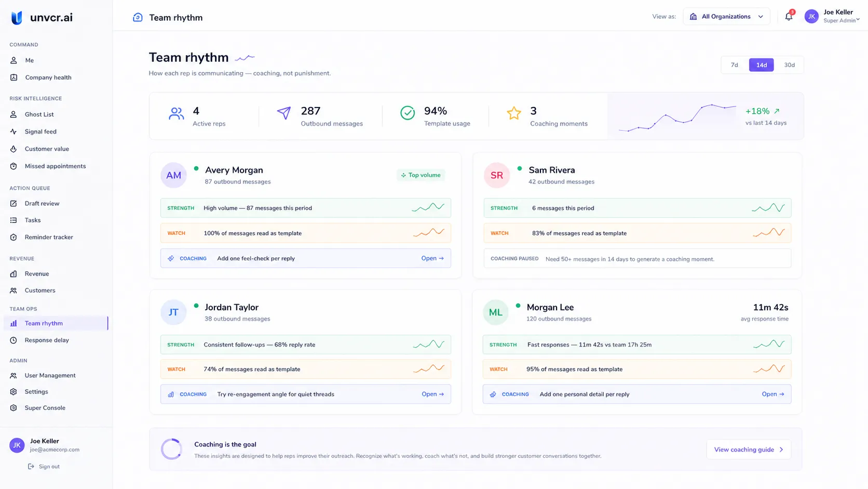Select the 7d time range

point(734,65)
